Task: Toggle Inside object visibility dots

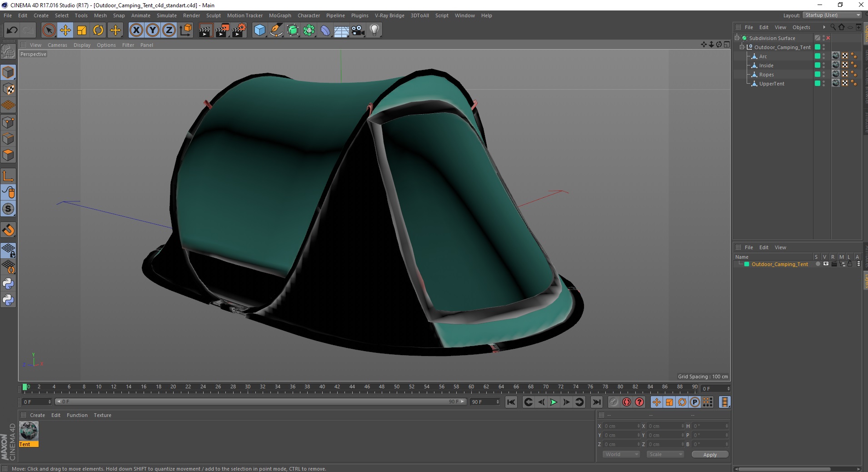Action: click(824, 65)
